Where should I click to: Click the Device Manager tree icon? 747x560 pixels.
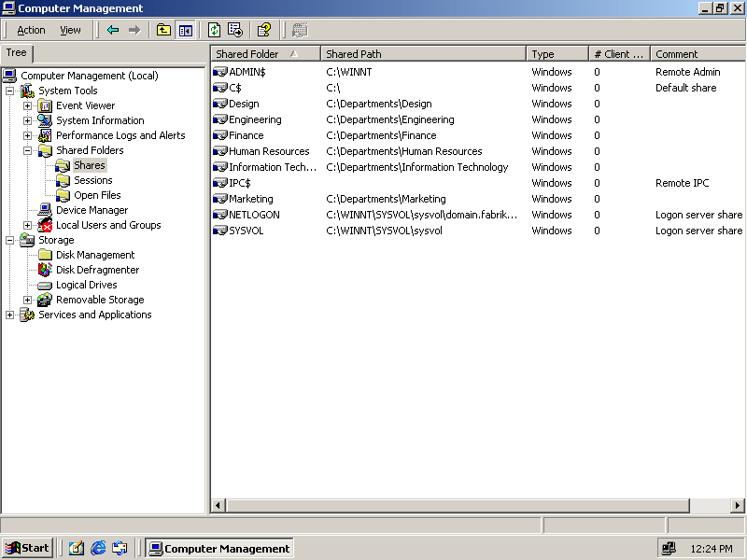pos(45,210)
